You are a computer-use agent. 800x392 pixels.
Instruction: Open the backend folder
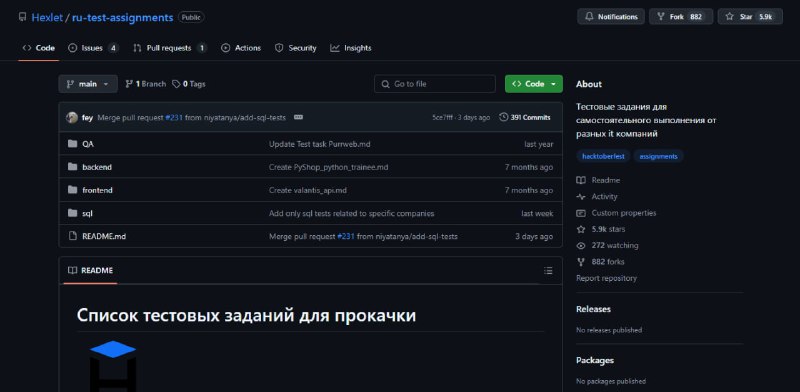[97, 167]
